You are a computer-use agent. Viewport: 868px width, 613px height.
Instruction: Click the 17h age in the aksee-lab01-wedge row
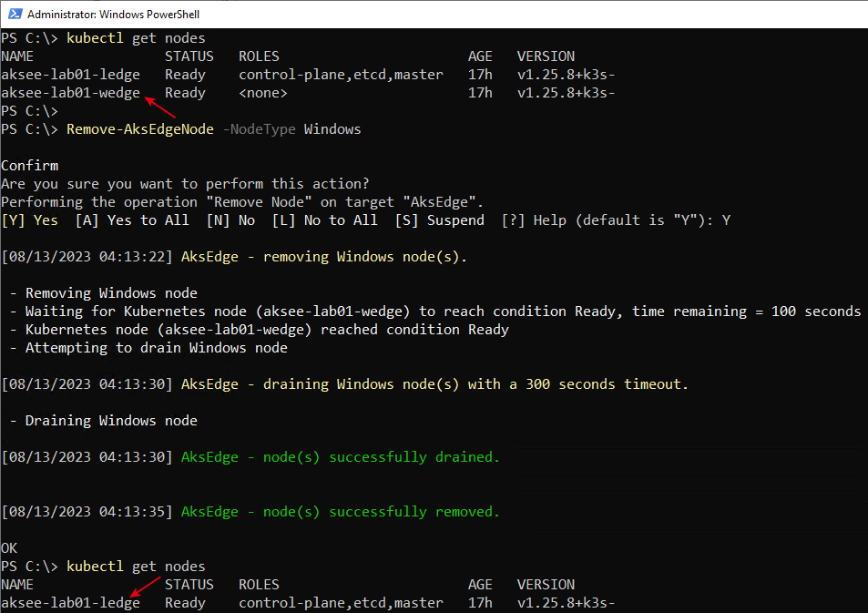tap(480, 93)
